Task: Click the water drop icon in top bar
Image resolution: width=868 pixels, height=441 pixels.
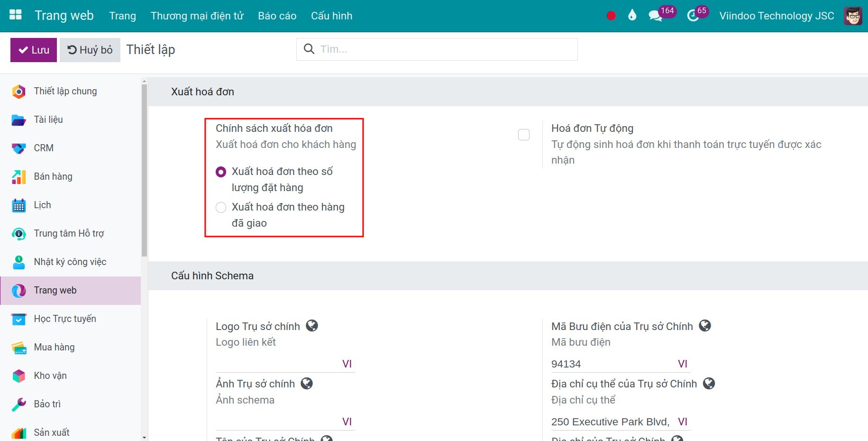Action: (632, 15)
